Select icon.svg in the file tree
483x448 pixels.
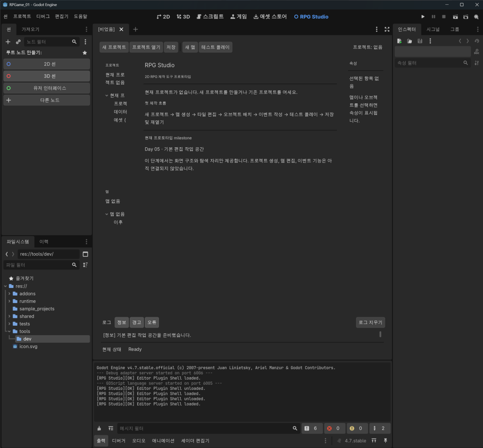pyautogui.click(x=28, y=346)
